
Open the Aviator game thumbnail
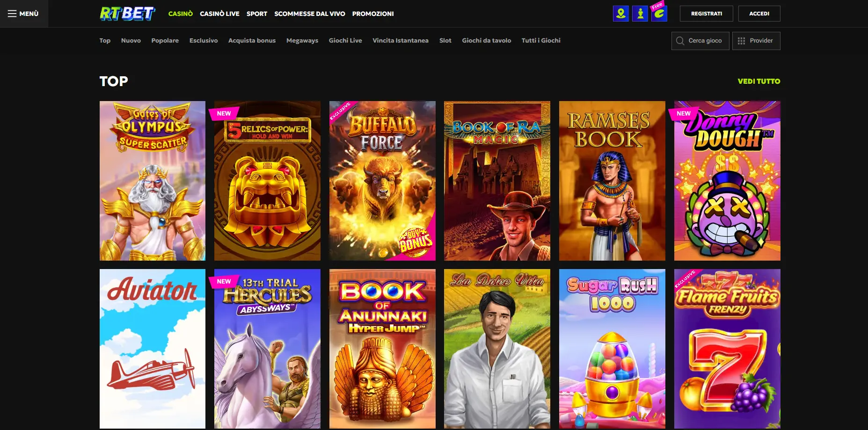153,349
